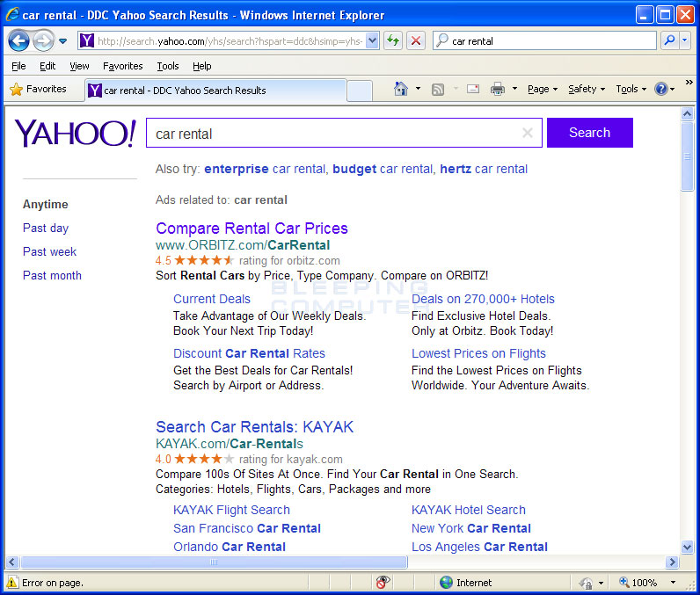Open Orlando Car Rental link
Image resolution: width=700 pixels, height=595 pixels.
230,547
